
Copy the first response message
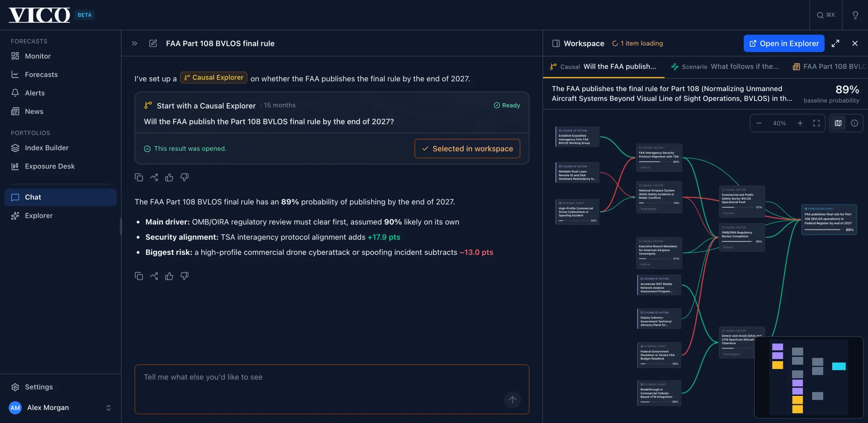(x=139, y=177)
